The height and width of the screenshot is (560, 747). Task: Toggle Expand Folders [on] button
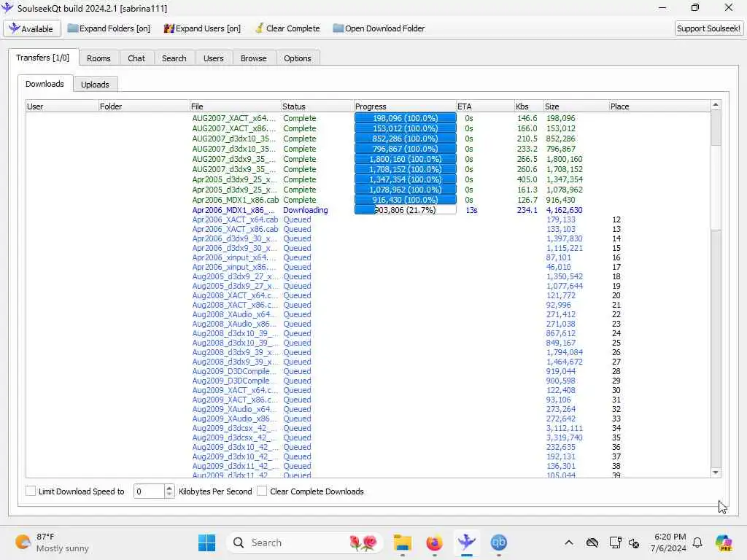(109, 28)
